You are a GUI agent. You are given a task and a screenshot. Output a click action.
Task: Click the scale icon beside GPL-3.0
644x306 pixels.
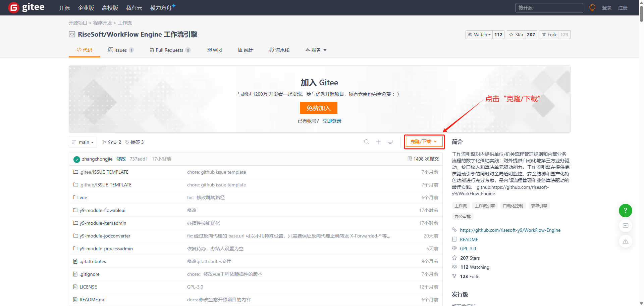click(x=454, y=249)
